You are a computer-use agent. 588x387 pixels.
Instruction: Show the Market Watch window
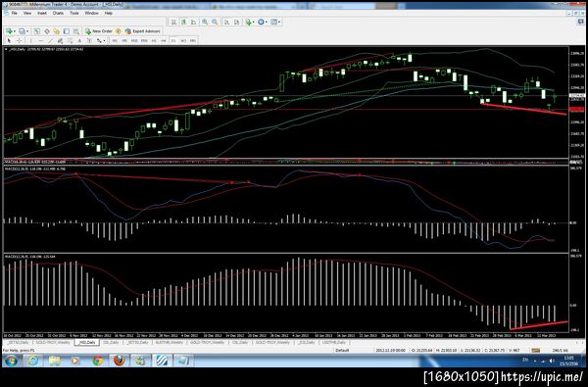pyautogui.click(x=37, y=31)
